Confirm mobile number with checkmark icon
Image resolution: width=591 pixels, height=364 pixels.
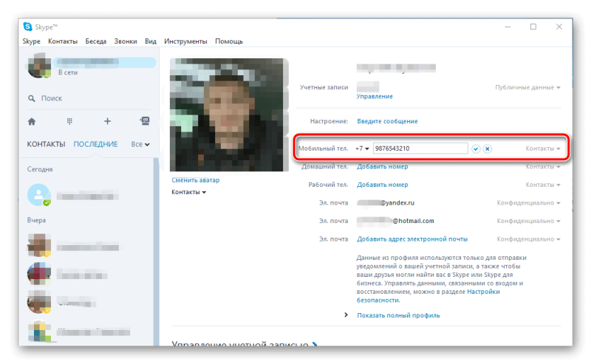pos(476,149)
